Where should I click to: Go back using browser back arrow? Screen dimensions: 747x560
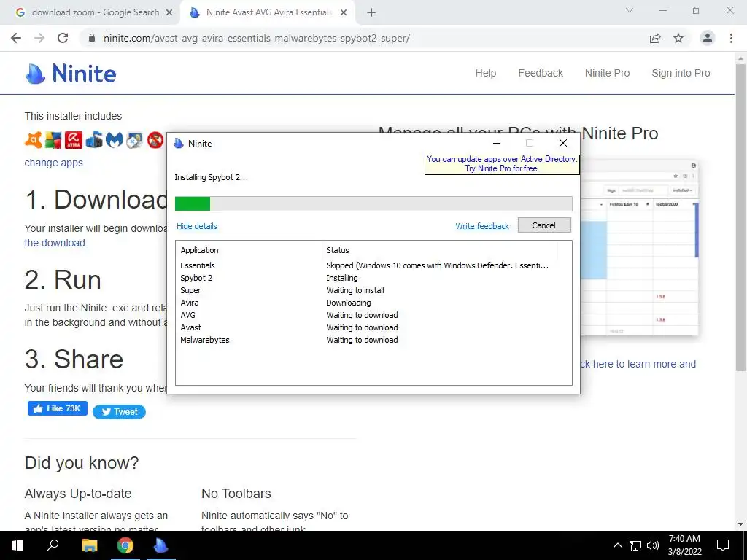(x=16, y=38)
